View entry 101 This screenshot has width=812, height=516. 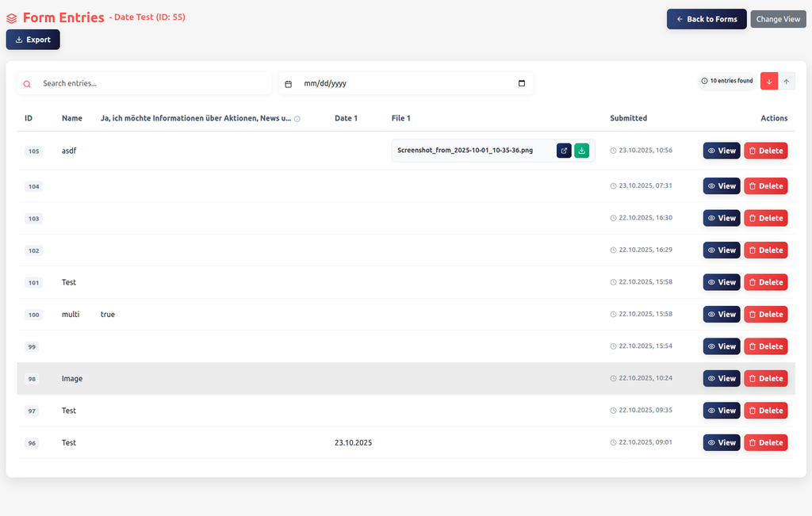pos(722,282)
